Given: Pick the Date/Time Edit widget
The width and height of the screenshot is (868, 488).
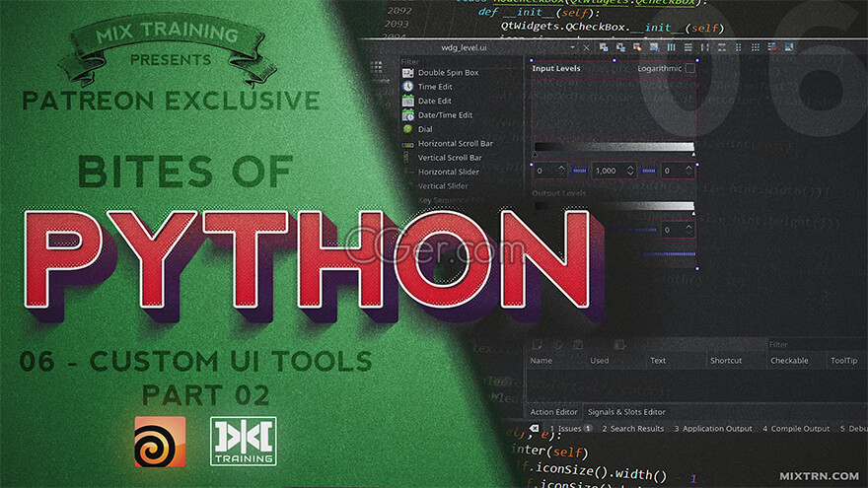Looking at the screenshot, I should [437, 115].
